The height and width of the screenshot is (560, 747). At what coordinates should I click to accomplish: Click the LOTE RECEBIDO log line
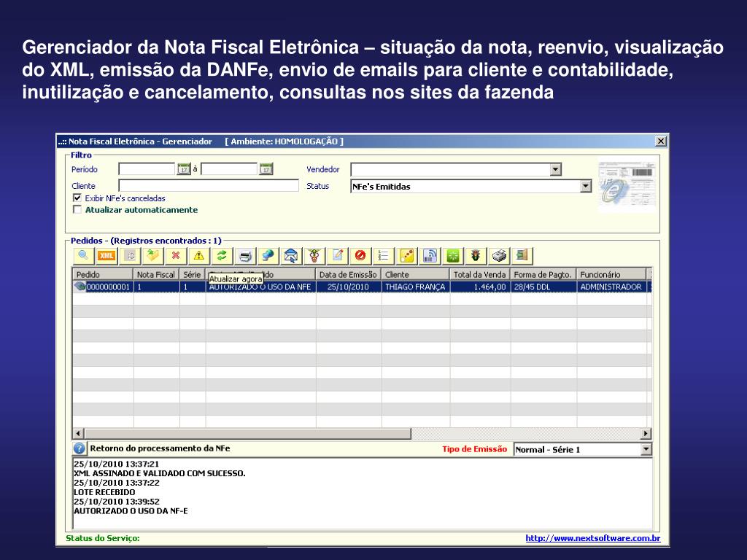pyautogui.click(x=104, y=492)
